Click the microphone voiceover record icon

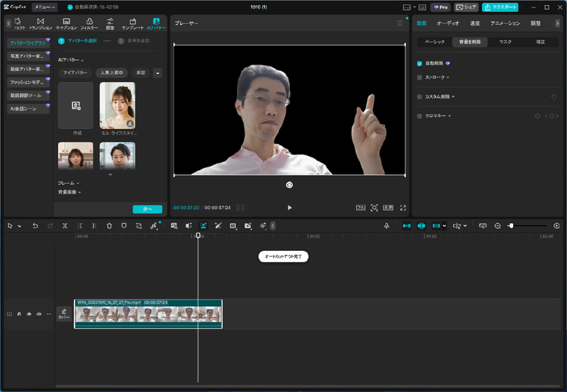[x=387, y=225]
